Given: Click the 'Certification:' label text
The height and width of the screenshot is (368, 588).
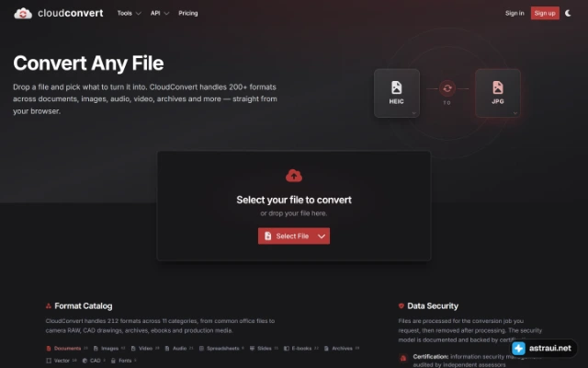Looking at the screenshot, I should 431,356.
